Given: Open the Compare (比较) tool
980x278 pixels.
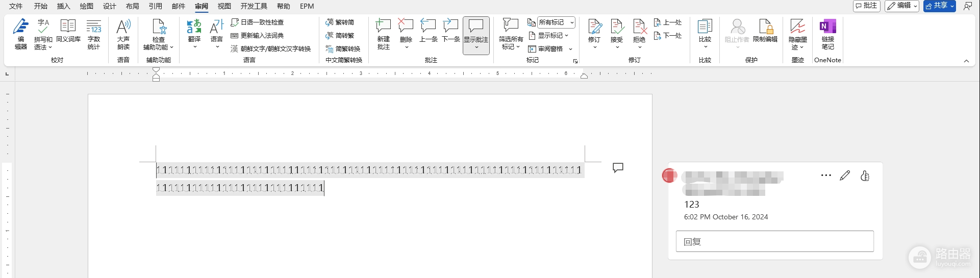Looking at the screenshot, I should (x=705, y=33).
